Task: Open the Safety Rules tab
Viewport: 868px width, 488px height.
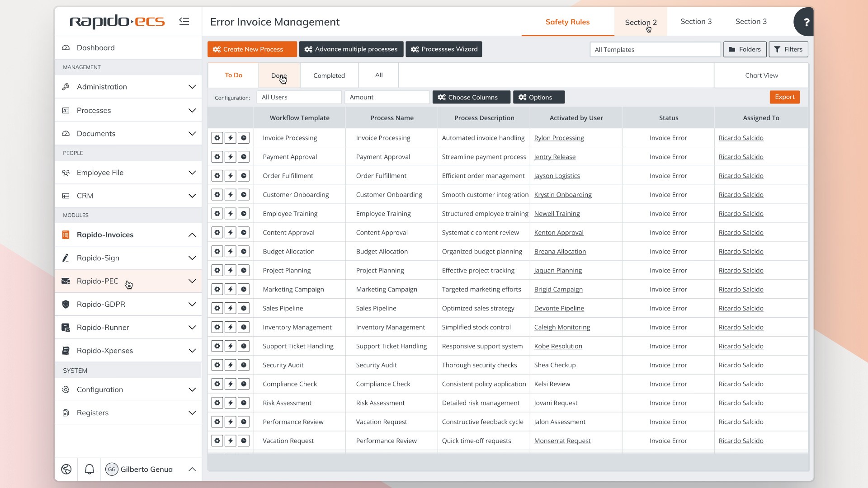Action: point(567,22)
